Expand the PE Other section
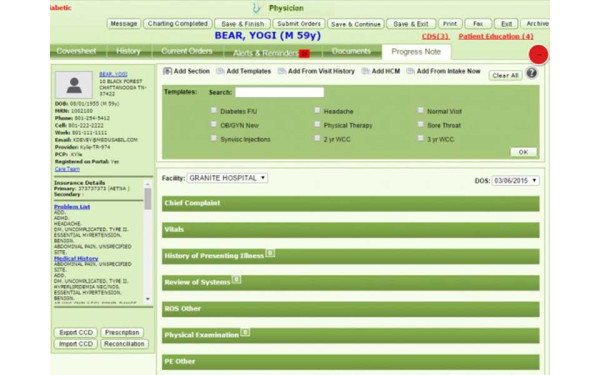Screen dimensions: 600x375 [351, 362]
